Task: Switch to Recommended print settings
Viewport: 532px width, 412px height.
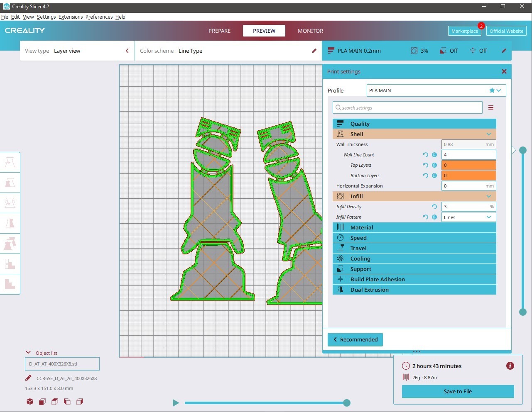Action: [x=355, y=339]
